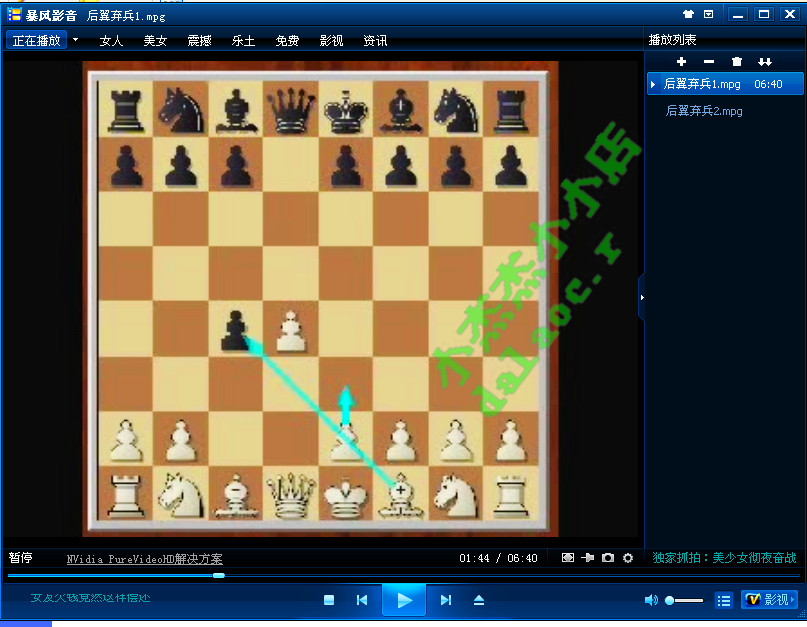Collapse the playlist panel with side arrow
807x627 pixels.
click(641, 297)
